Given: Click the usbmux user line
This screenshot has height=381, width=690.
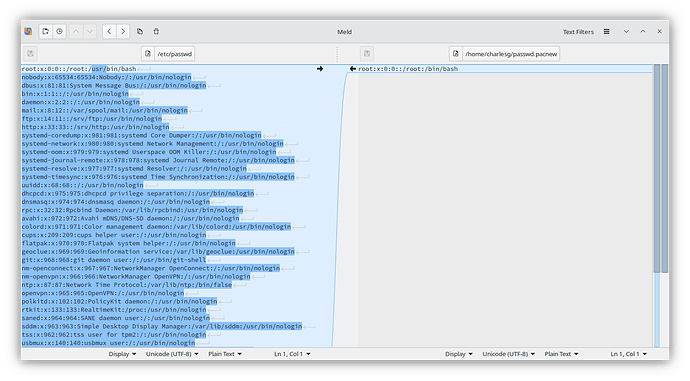Looking at the screenshot, I should 108,343.
